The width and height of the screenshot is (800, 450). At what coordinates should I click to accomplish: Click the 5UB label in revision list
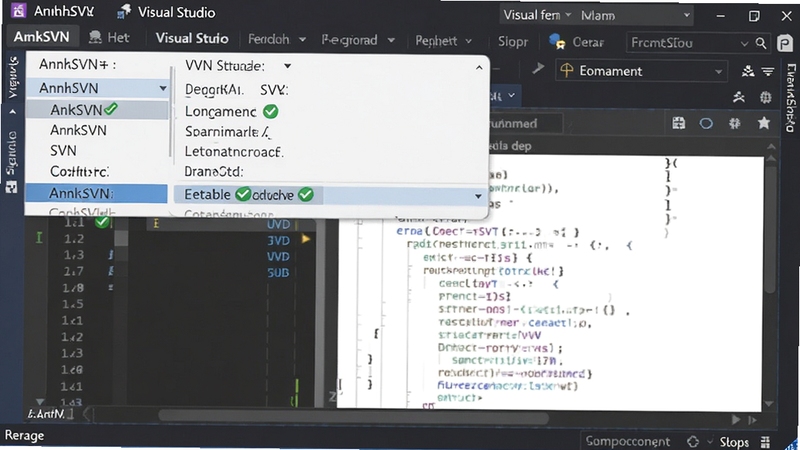(279, 273)
